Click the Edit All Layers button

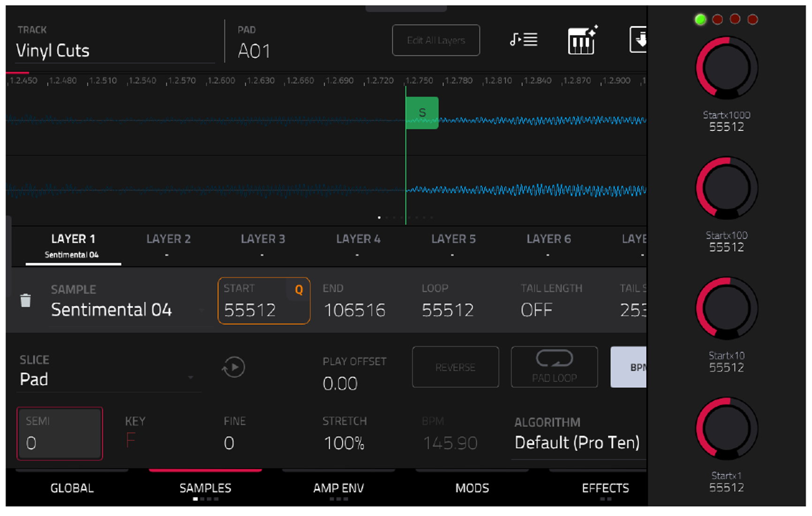pyautogui.click(x=436, y=40)
